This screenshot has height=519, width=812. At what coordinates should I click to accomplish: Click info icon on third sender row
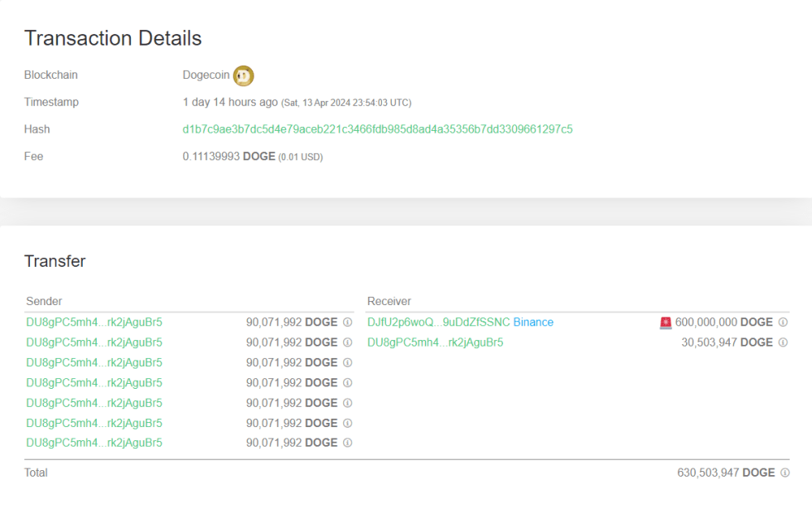point(347,362)
